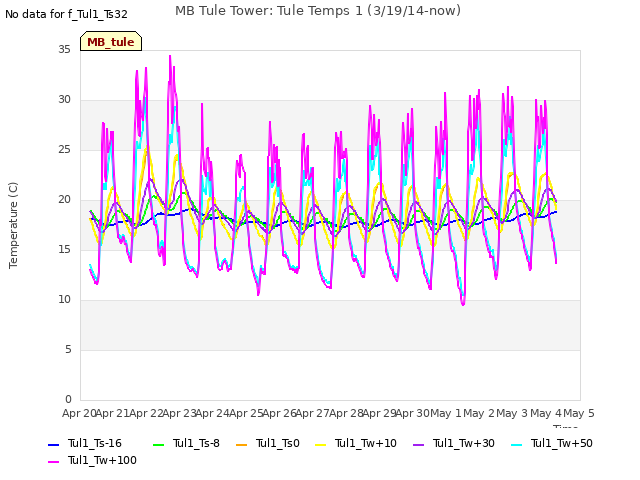Click the 35 y-axis tick label
640x480 pixels.
pyautogui.click(x=64, y=49)
